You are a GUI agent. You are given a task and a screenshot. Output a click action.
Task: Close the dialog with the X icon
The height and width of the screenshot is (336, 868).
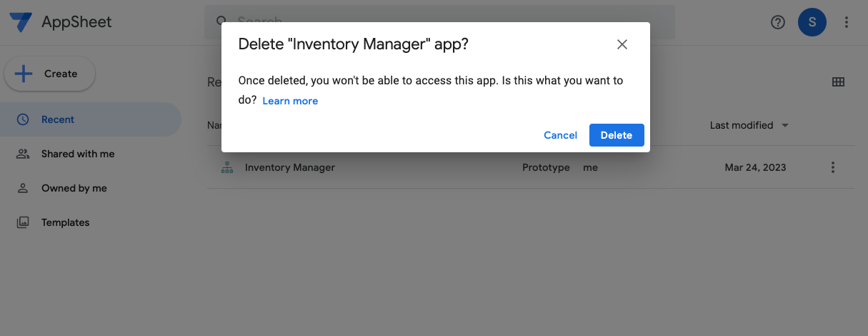pos(622,44)
